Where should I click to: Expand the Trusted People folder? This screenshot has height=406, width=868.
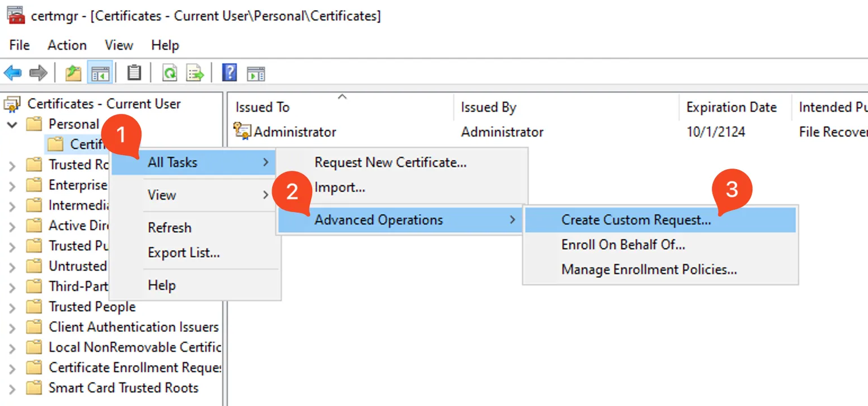pos(11,306)
